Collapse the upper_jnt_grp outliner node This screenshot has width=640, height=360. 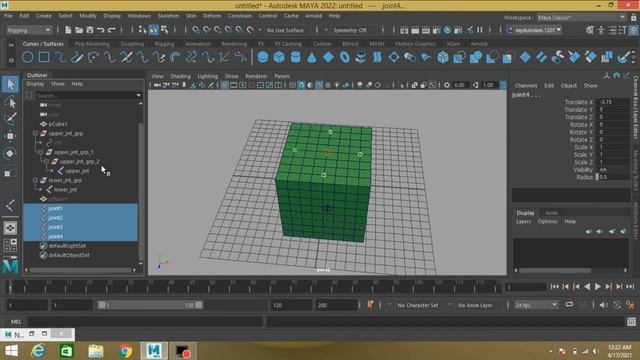(36, 133)
